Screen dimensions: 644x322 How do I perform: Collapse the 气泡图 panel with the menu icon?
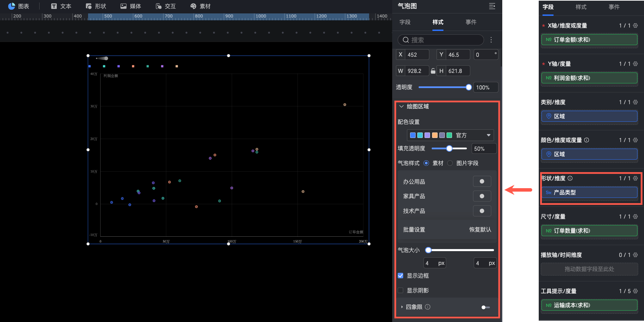coord(492,6)
